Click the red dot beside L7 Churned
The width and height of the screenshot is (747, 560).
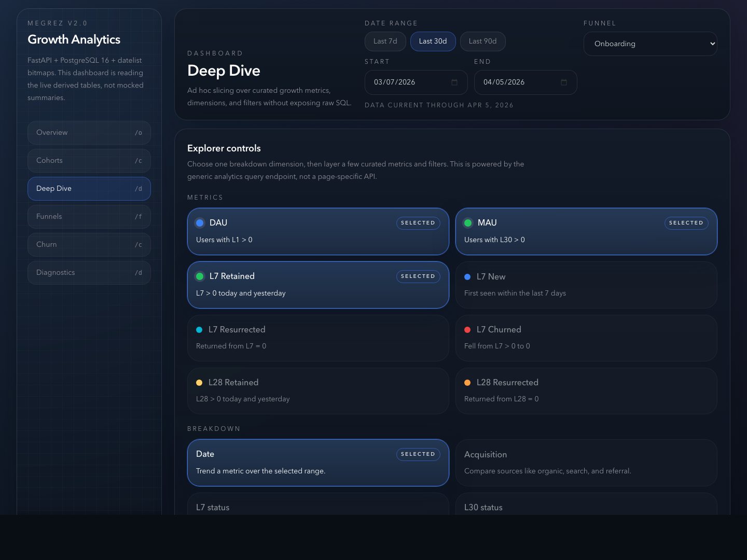point(467,330)
